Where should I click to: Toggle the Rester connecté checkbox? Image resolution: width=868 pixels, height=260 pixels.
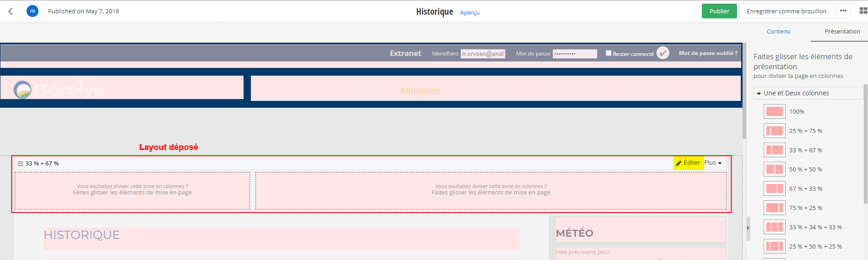[x=608, y=53]
